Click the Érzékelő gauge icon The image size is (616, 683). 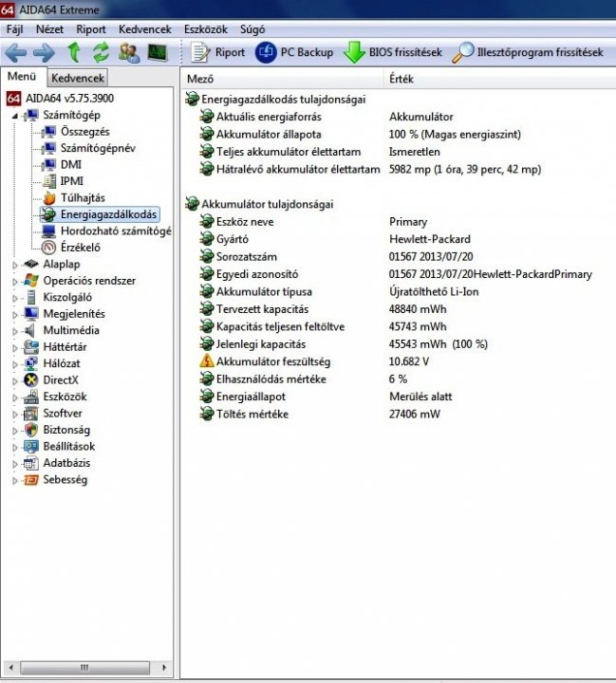click(48, 248)
